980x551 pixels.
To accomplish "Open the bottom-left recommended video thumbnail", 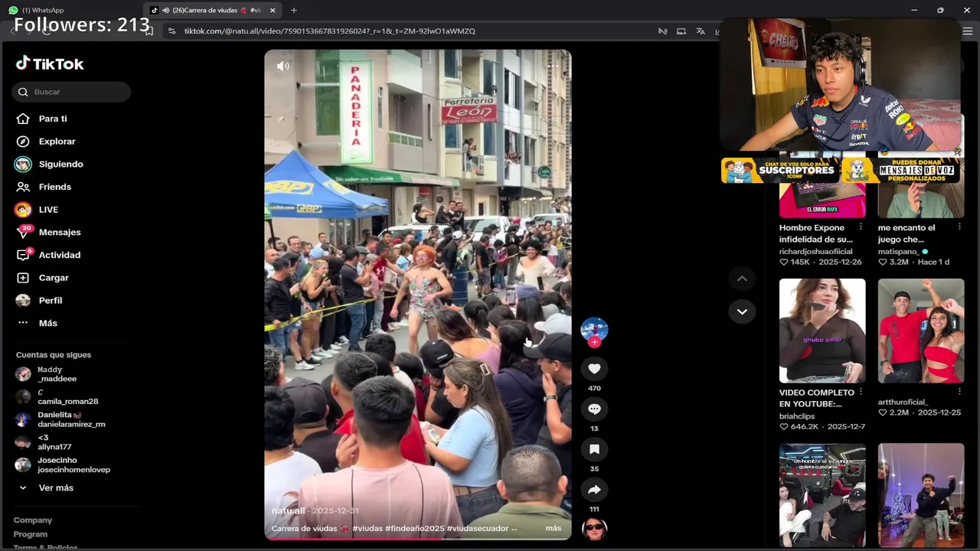I will pyautogui.click(x=822, y=495).
